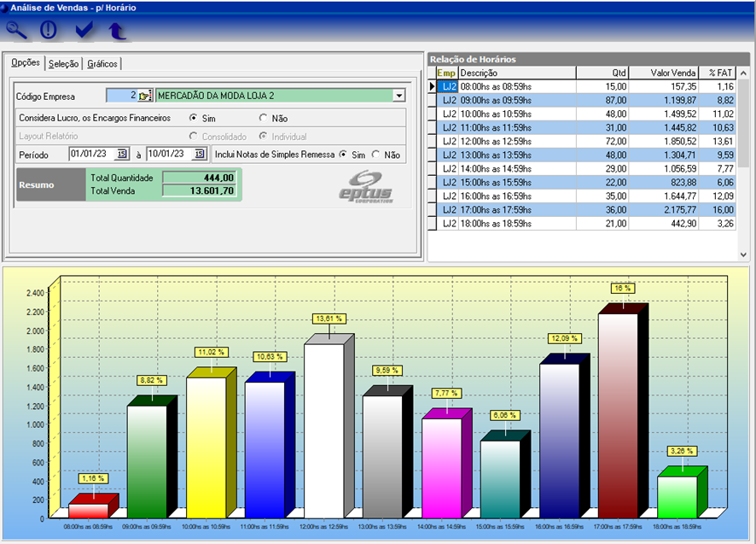Select Sim for Considera Lucro option
The image size is (756, 544).
pos(194,117)
